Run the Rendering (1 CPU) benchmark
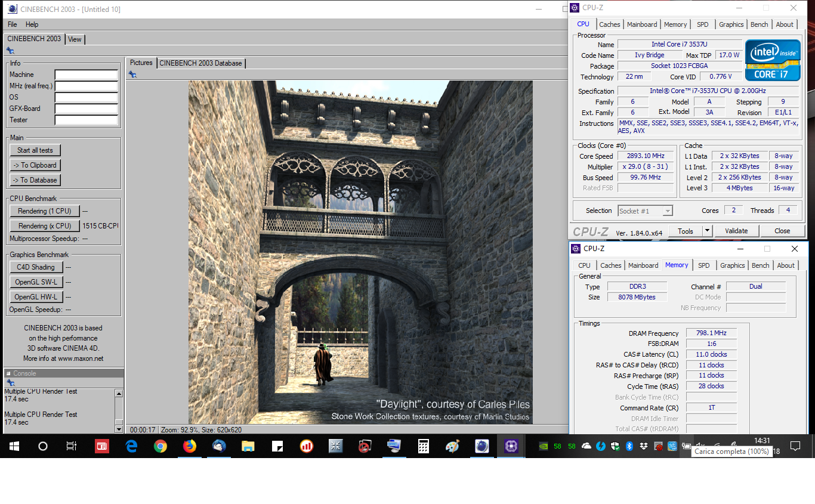 coord(45,211)
